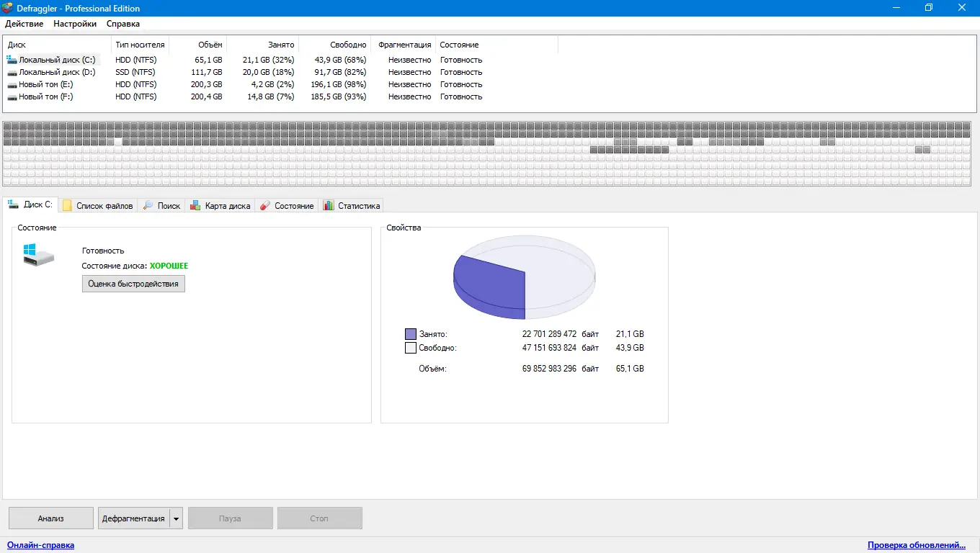Image resolution: width=980 pixels, height=553 pixels.
Task: Click the SSD (NTFS) media type cell
Action: (135, 73)
